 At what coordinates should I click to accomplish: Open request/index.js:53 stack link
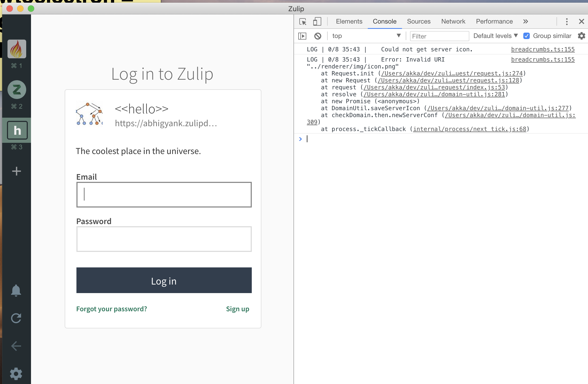pyautogui.click(x=434, y=87)
